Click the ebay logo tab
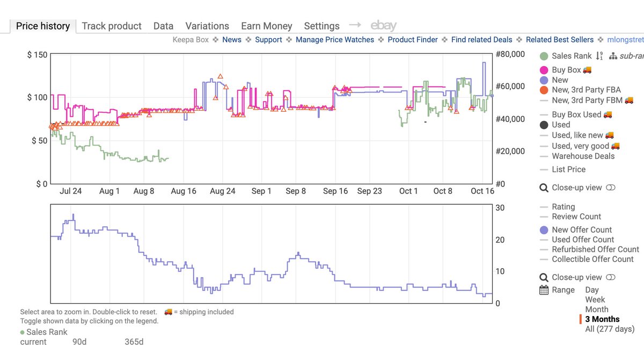 click(383, 26)
